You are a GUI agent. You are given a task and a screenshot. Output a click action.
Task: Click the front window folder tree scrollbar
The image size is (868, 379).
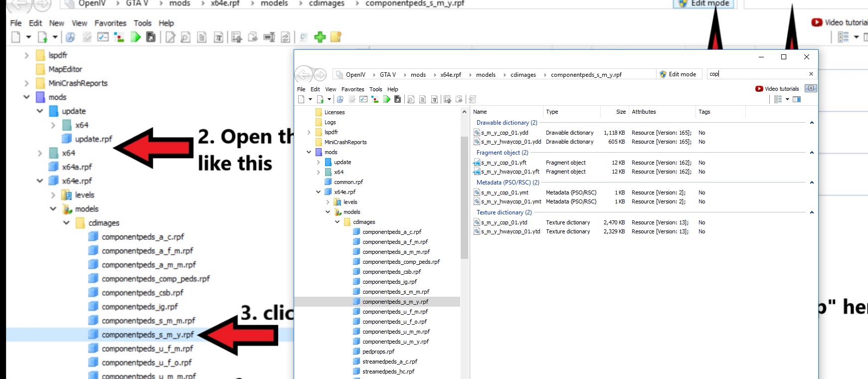(465, 197)
